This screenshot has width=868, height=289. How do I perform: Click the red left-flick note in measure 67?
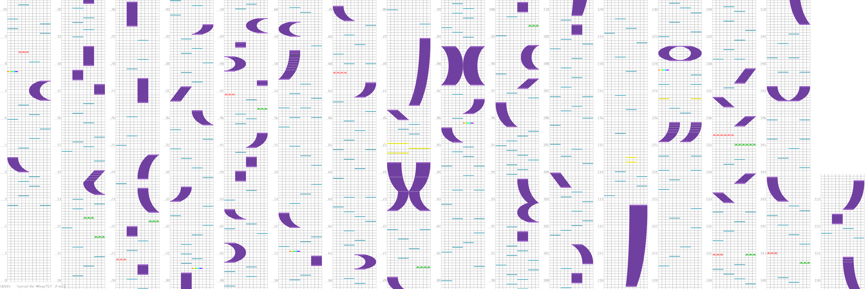coord(340,72)
